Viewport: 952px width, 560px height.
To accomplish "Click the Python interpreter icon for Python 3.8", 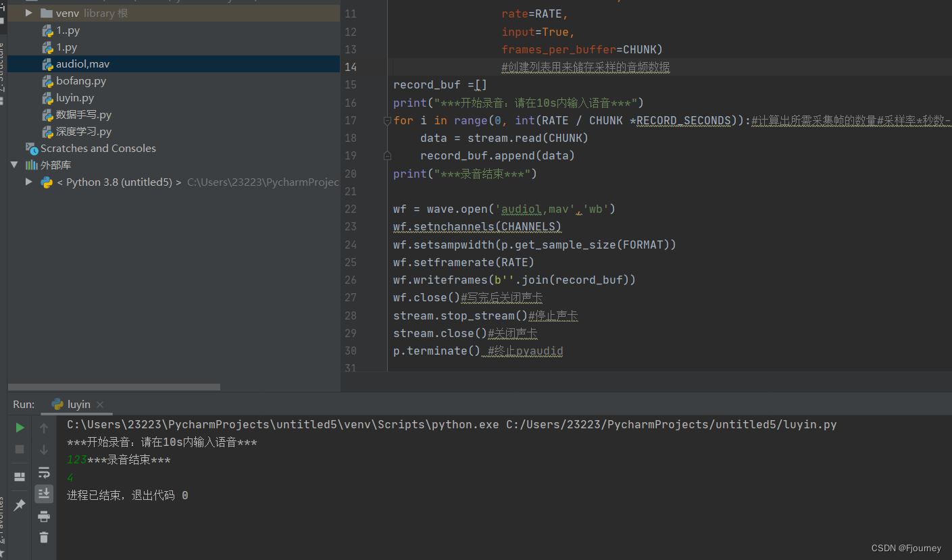I will click(x=47, y=182).
